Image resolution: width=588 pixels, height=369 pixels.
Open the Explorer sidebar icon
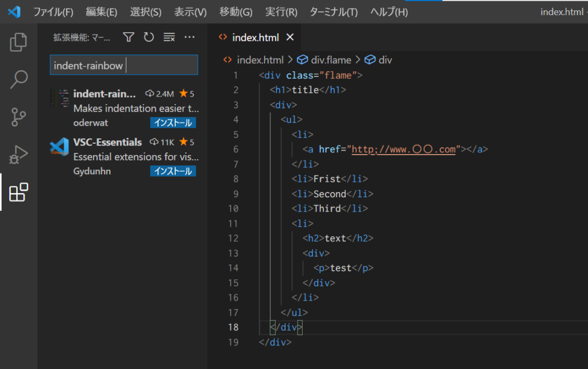pyautogui.click(x=18, y=41)
